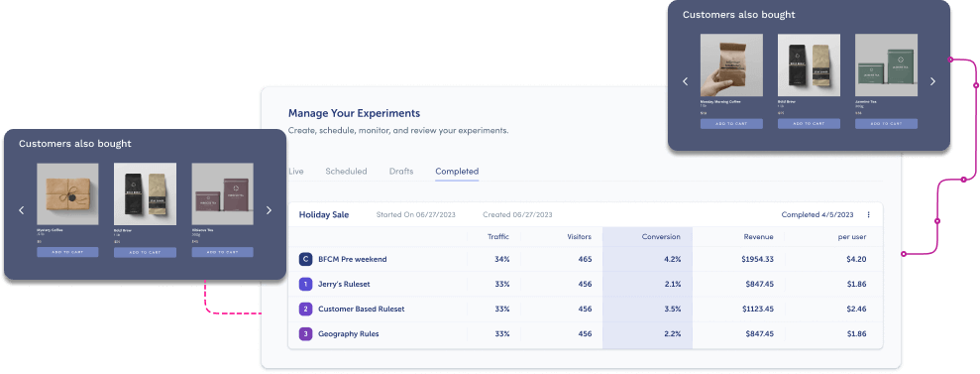
Task: Open Bold Brew image next to Mystery Coffee
Action: click(x=145, y=193)
